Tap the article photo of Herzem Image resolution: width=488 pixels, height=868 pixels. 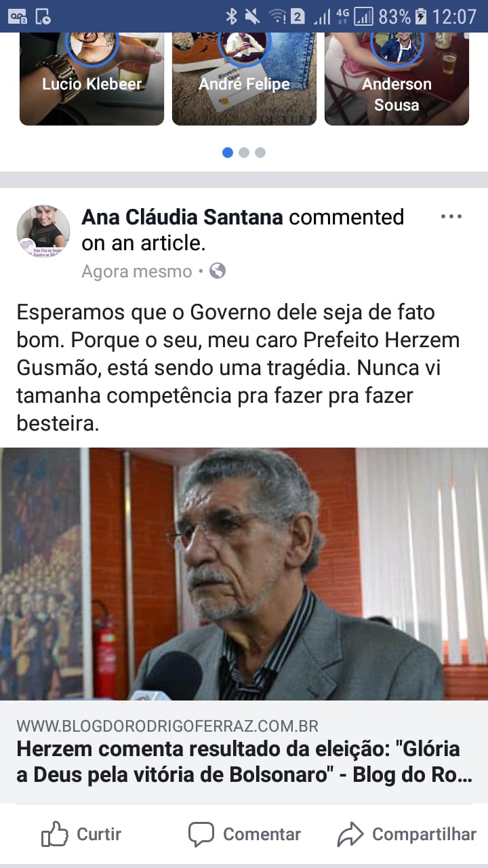click(244, 574)
